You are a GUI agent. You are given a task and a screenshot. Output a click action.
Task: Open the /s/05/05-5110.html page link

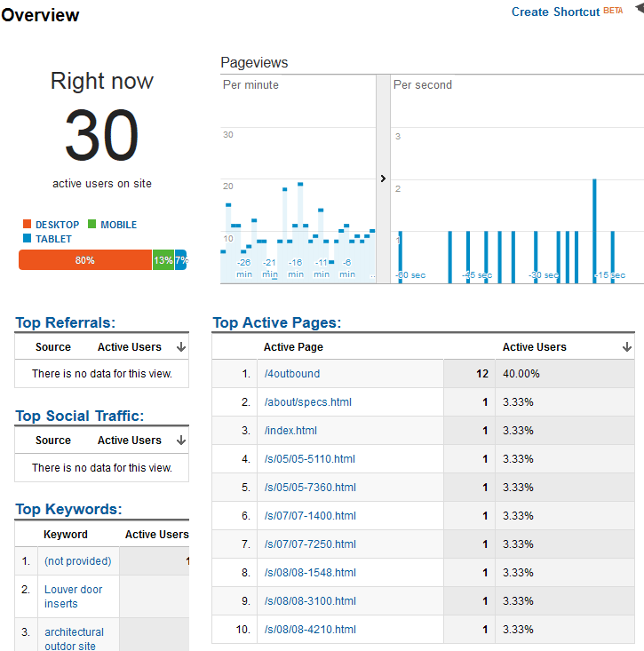[310, 459]
